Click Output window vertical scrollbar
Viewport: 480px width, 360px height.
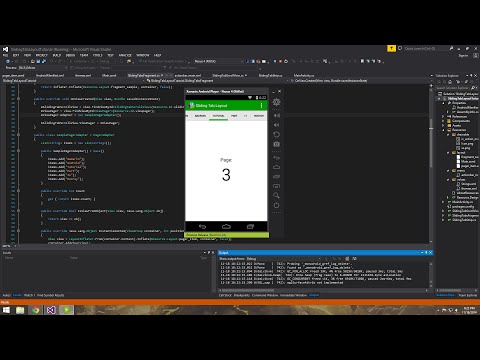pyautogui.click(x=430, y=275)
